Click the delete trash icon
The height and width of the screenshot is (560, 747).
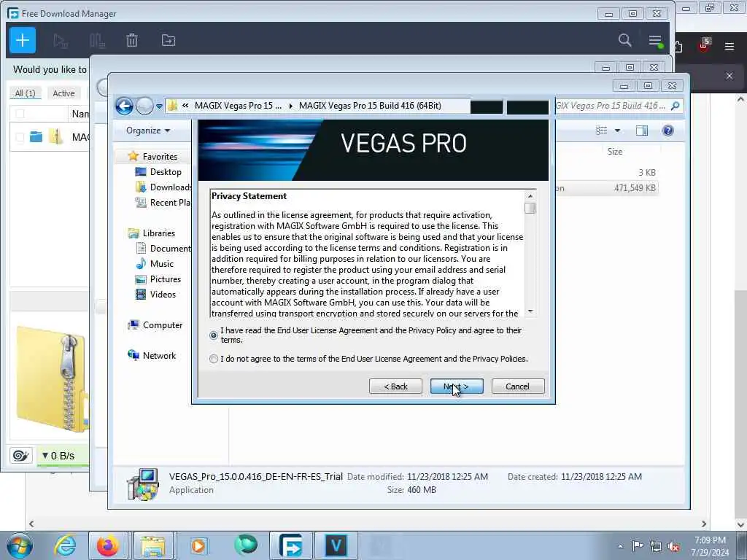[x=132, y=41]
